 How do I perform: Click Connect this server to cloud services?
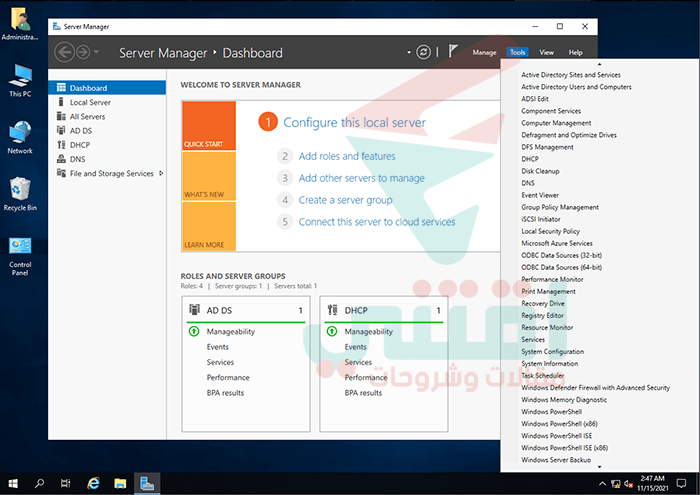pyautogui.click(x=377, y=222)
